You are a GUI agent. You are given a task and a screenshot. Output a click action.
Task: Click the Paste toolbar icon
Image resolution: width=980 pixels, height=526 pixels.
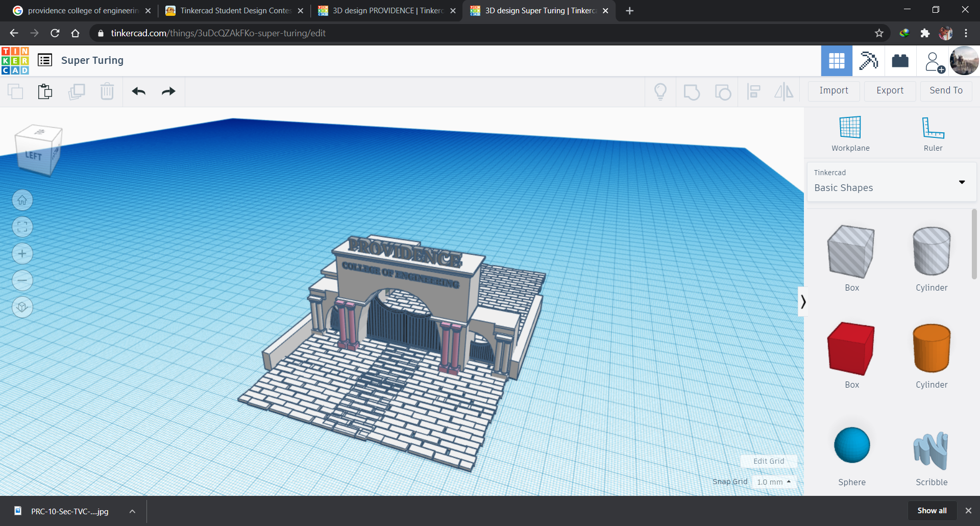[x=45, y=91]
